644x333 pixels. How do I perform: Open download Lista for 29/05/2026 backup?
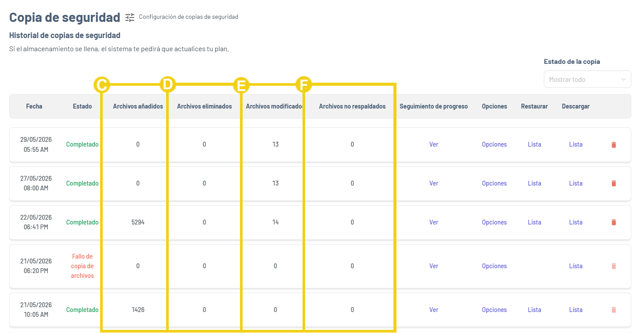tap(576, 144)
